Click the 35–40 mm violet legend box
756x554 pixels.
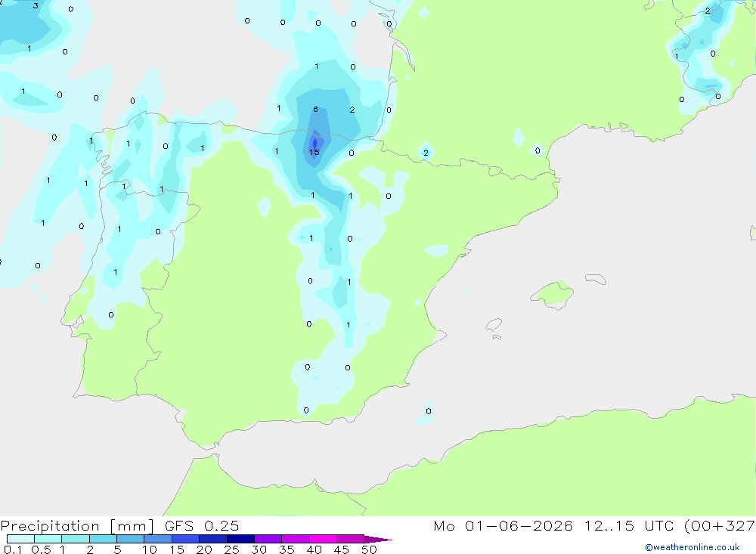[296, 539]
